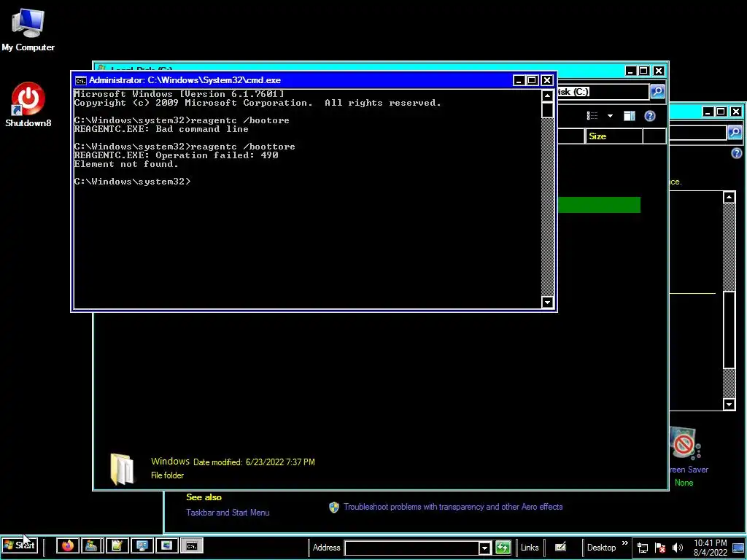Click the Local Disk (C:) search box
Viewport: 747px width, 560px height.
(x=603, y=91)
